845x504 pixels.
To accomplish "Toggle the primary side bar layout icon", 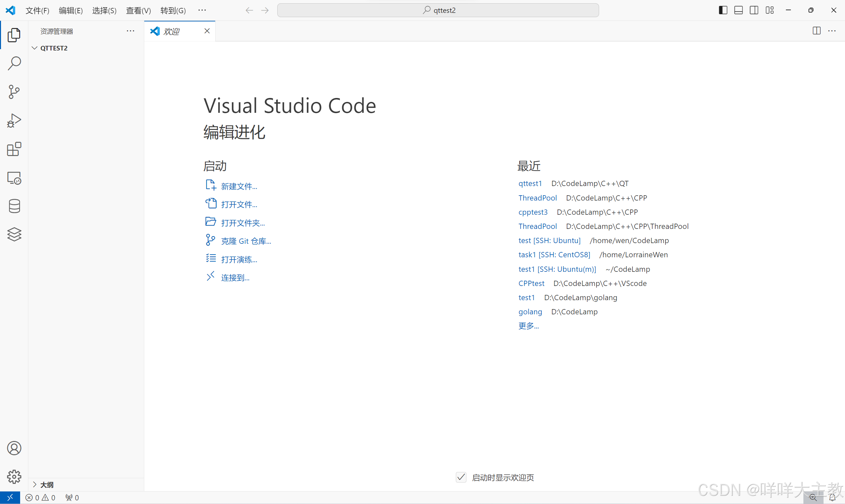I will [723, 10].
